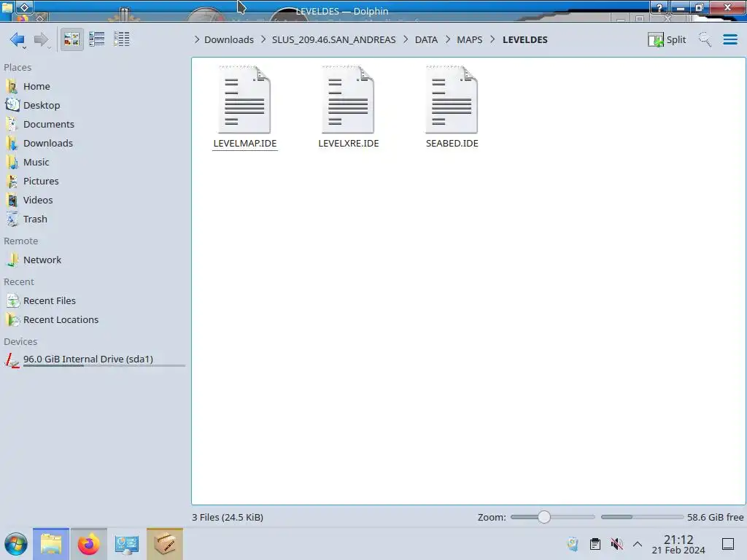
Task: Select the LEVELXRE.IDE file icon
Action: point(348,99)
